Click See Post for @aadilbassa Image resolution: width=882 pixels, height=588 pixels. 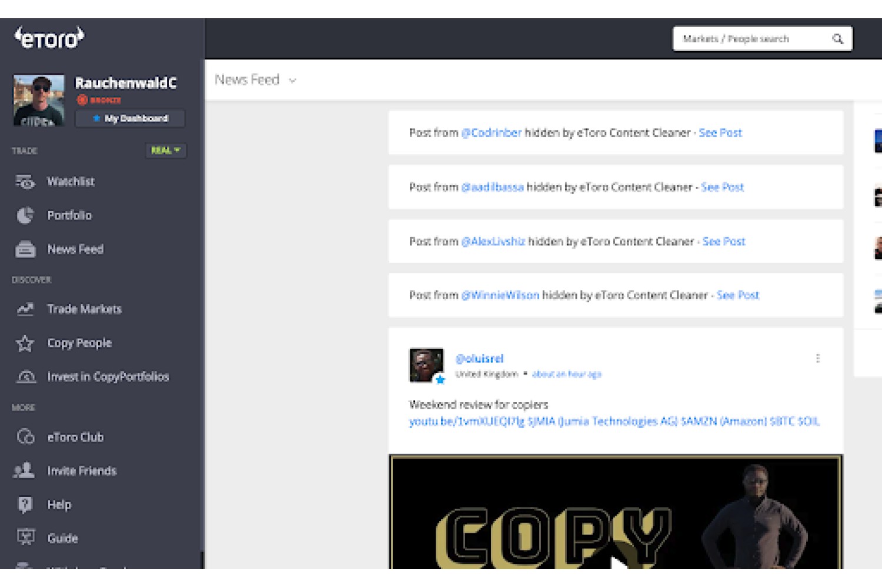click(723, 187)
